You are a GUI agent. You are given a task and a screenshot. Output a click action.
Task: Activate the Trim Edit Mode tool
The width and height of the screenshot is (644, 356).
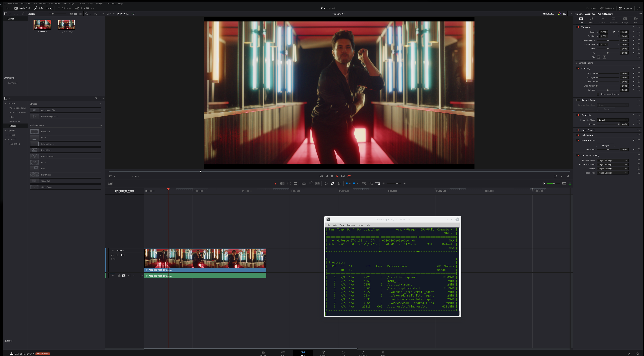[282, 183]
